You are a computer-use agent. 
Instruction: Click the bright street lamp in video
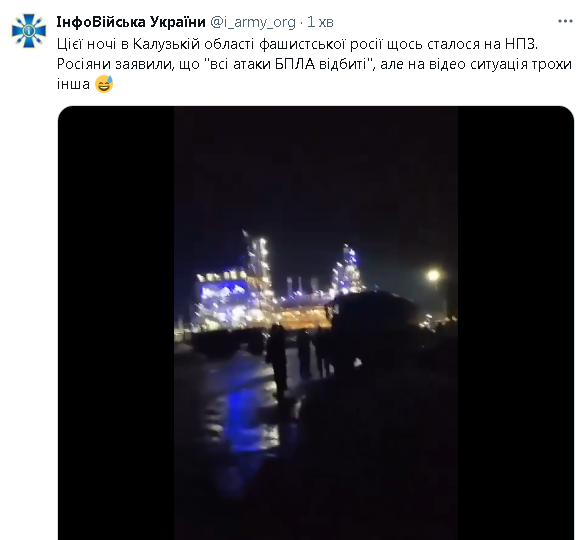pyautogui.click(x=434, y=275)
